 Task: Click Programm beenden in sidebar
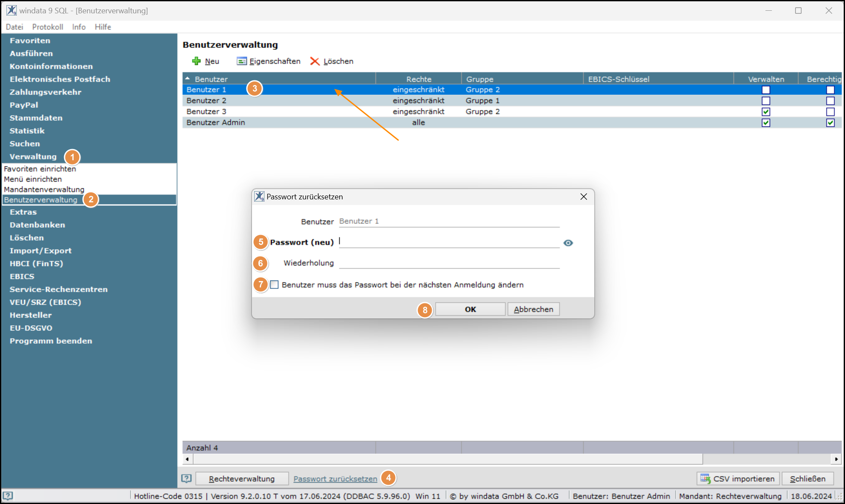(51, 341)
